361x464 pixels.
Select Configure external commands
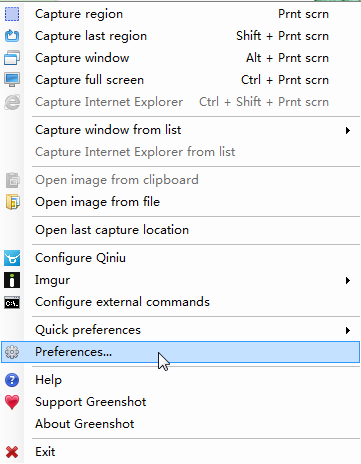tap(180, 302)
